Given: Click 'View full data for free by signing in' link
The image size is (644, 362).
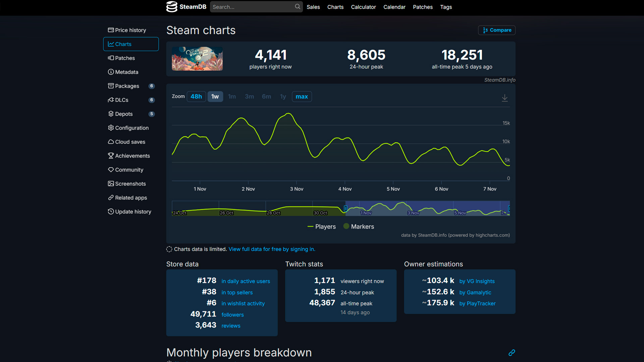Looking at the screenshot, I should pos(272,249).
